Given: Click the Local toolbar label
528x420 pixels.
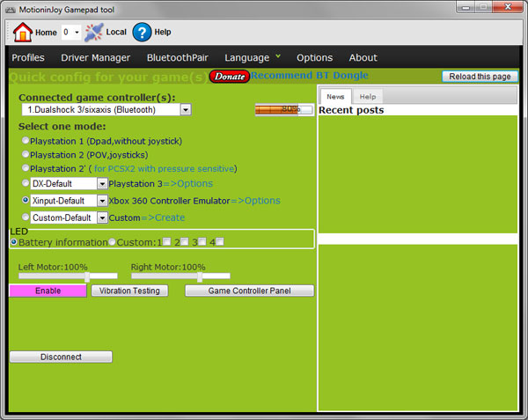Looking at the screenshot, I should [116, 32].
